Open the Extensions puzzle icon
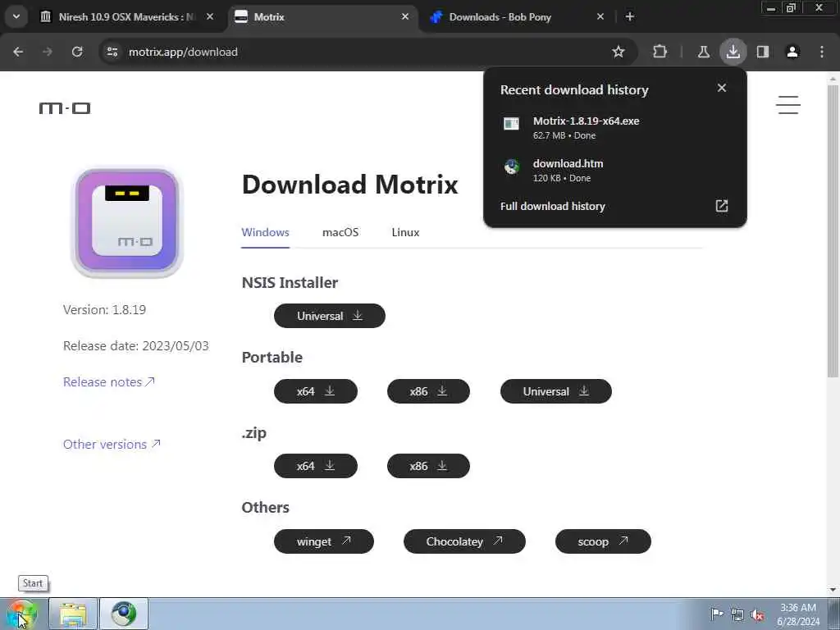This screenshot has height=630, width=840. 660,52
